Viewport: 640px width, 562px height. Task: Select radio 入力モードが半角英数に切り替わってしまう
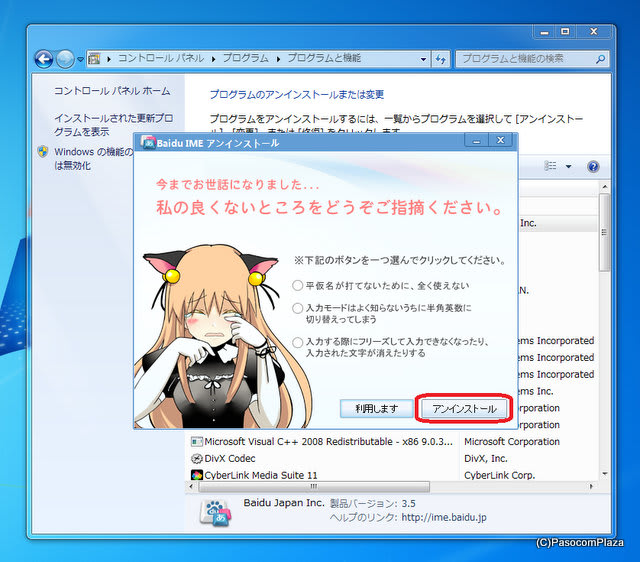298,308
